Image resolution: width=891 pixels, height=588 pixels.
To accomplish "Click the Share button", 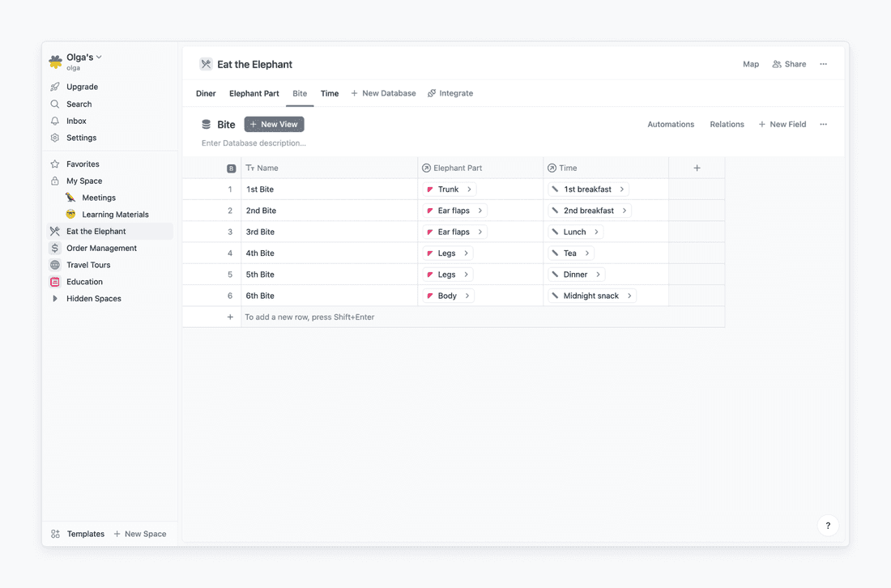I will click(789, 63).
